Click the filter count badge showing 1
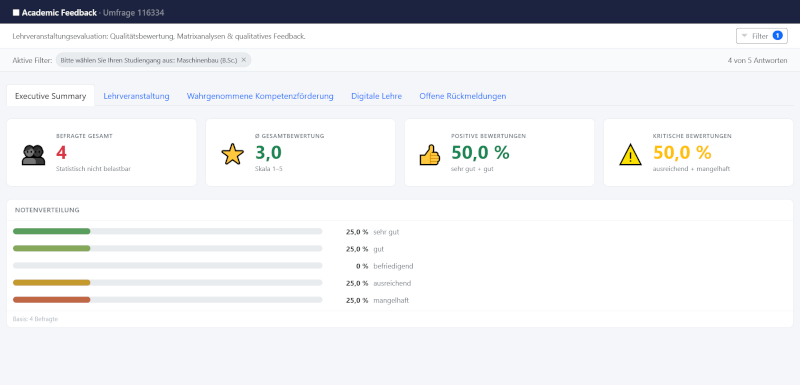This screenshot has height=385, width=800. coord(778,36)
